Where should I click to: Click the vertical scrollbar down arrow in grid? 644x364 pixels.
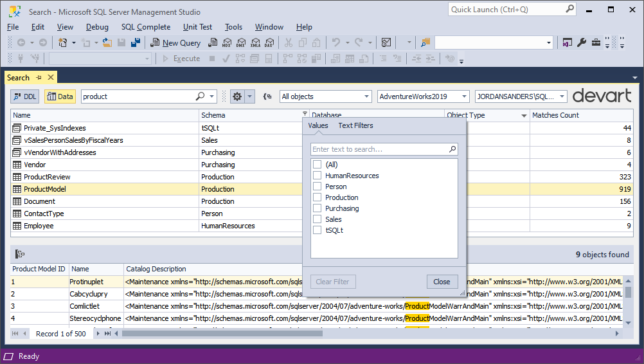click(x=628, y=323)
